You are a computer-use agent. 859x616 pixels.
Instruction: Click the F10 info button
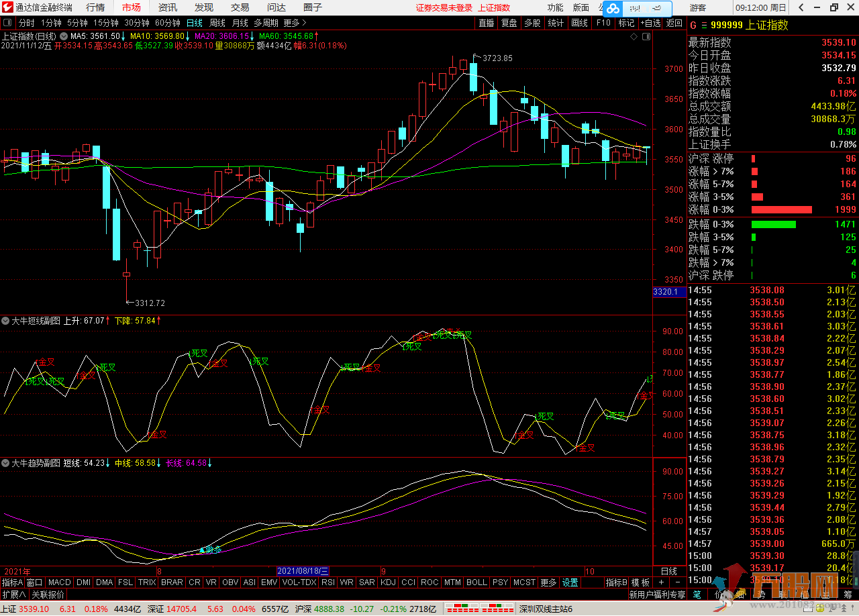click(603, 23)
